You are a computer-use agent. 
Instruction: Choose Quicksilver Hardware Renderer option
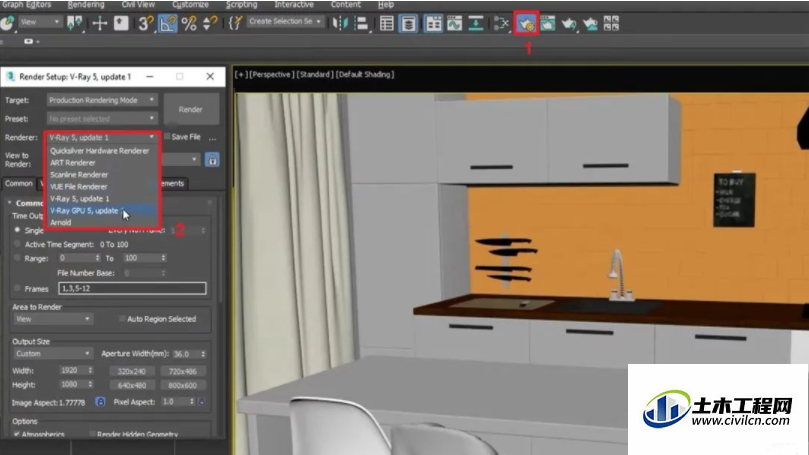[102, 151]
